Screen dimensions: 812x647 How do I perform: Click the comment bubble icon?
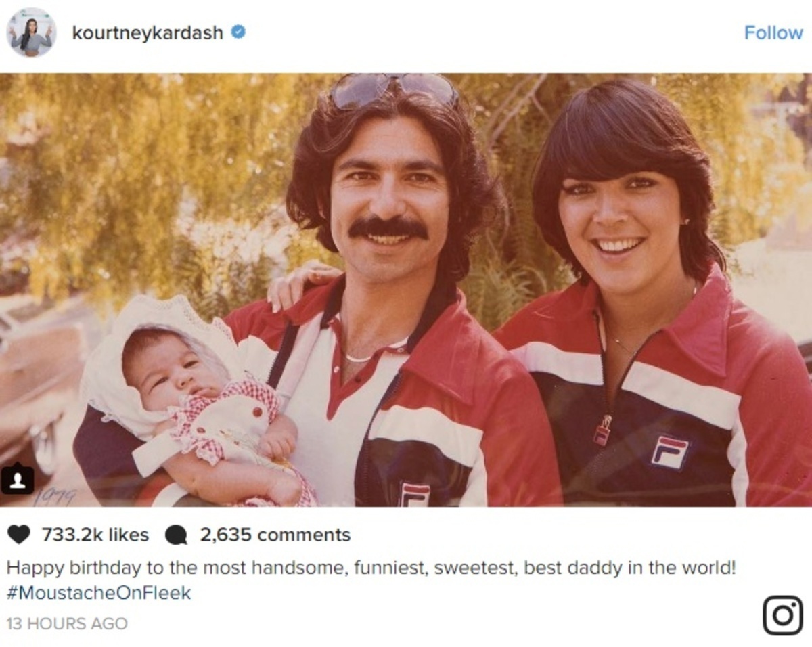(176, 535)
